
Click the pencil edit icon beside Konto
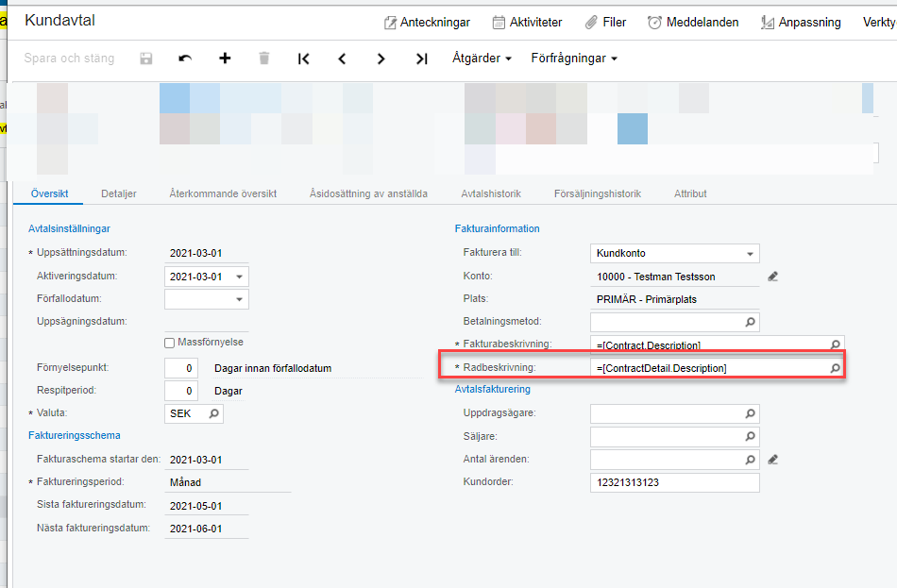tap(772, 277)
